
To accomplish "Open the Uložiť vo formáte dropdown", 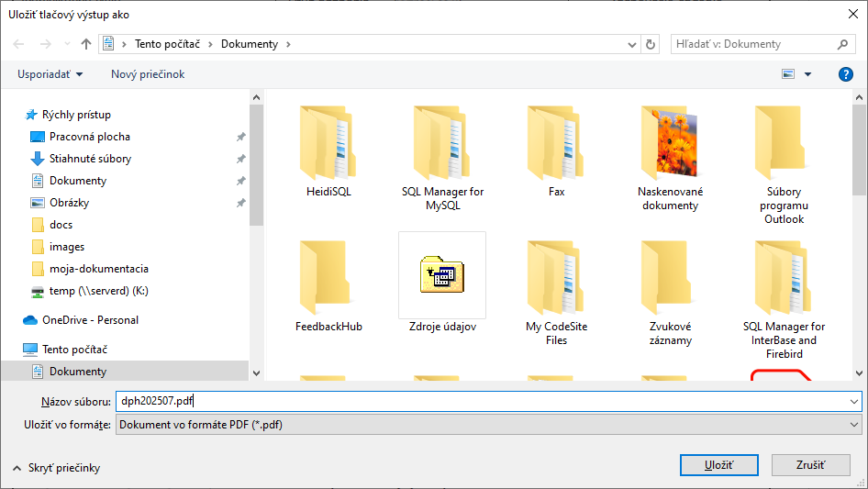I will click(x=487, y=425).
